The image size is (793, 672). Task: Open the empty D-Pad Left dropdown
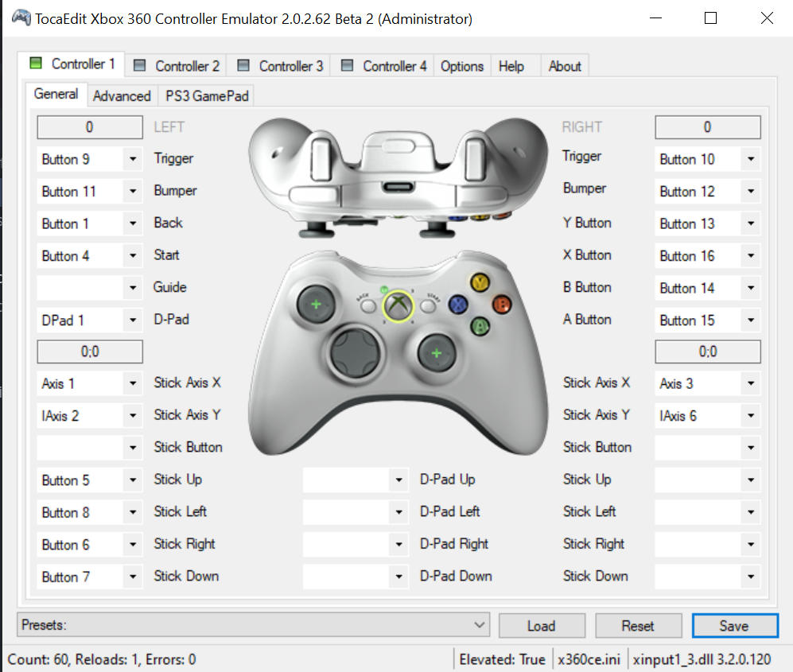coord(356,512)
